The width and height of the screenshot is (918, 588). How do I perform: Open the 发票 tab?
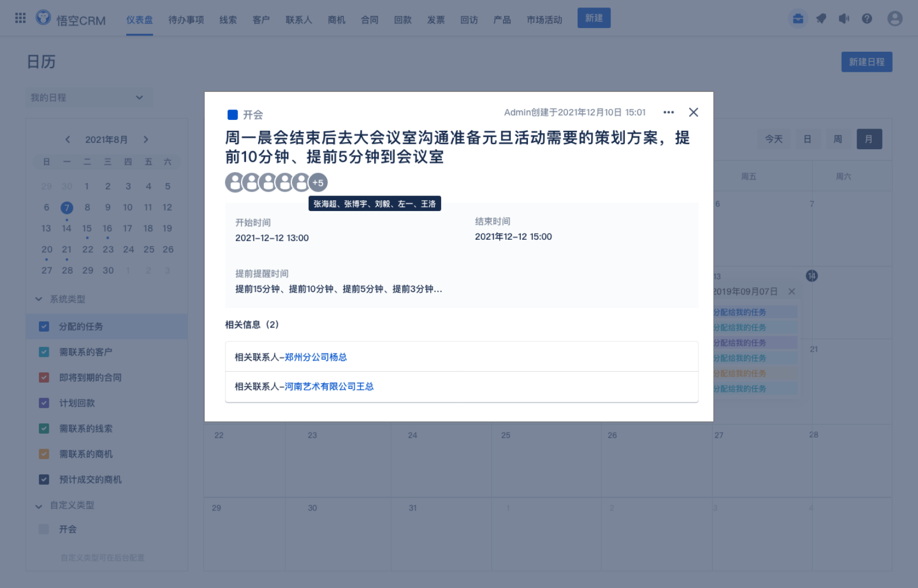436,20
